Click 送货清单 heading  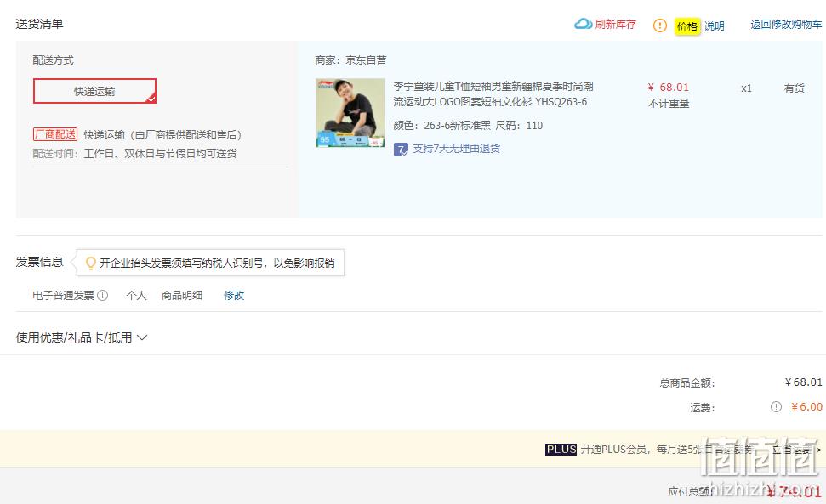click(39, 24)
